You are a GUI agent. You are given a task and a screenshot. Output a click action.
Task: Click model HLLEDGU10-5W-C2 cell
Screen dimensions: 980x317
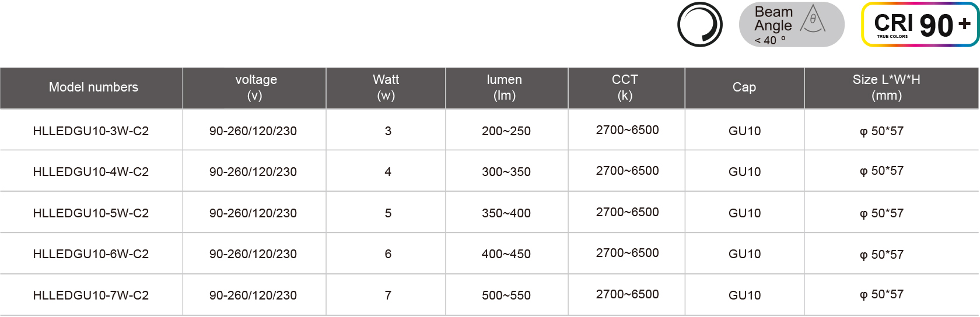(91, 213)
